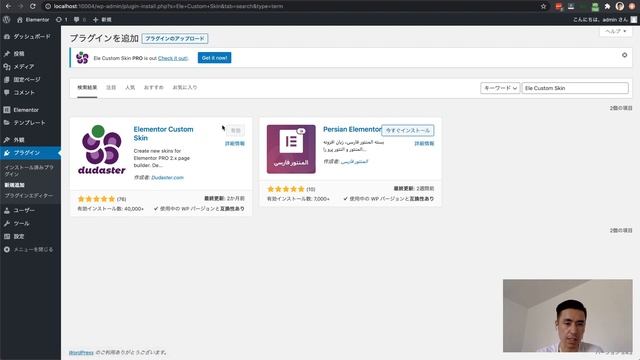Bookmark this page with star icon
The image size is (640, 360).
tap(543, 6)
